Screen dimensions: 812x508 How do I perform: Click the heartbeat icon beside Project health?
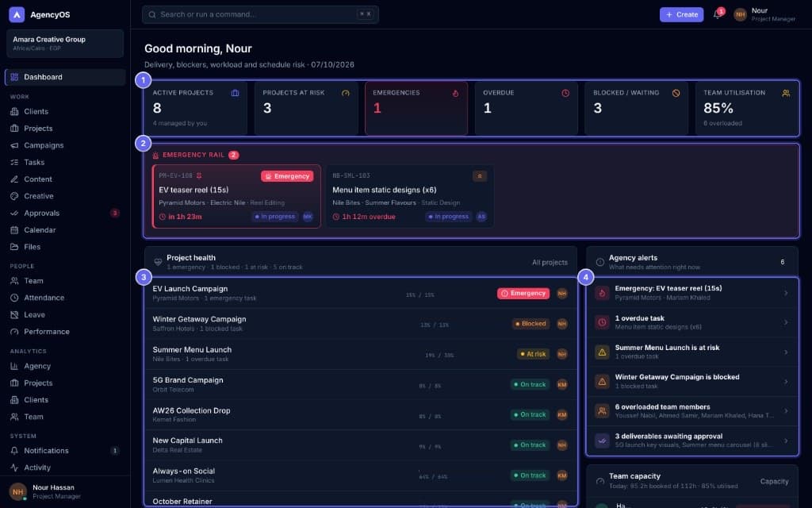pyautogui.click(x=158, y=262)
